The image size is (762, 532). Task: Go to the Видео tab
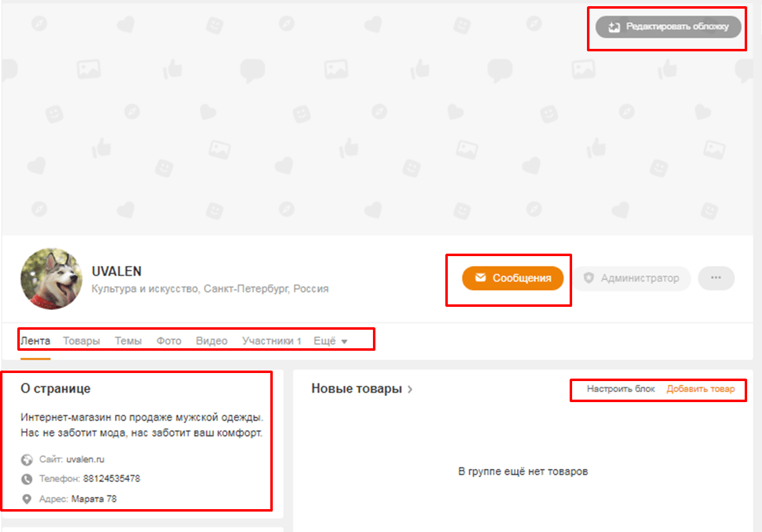[x=212, y=341]
